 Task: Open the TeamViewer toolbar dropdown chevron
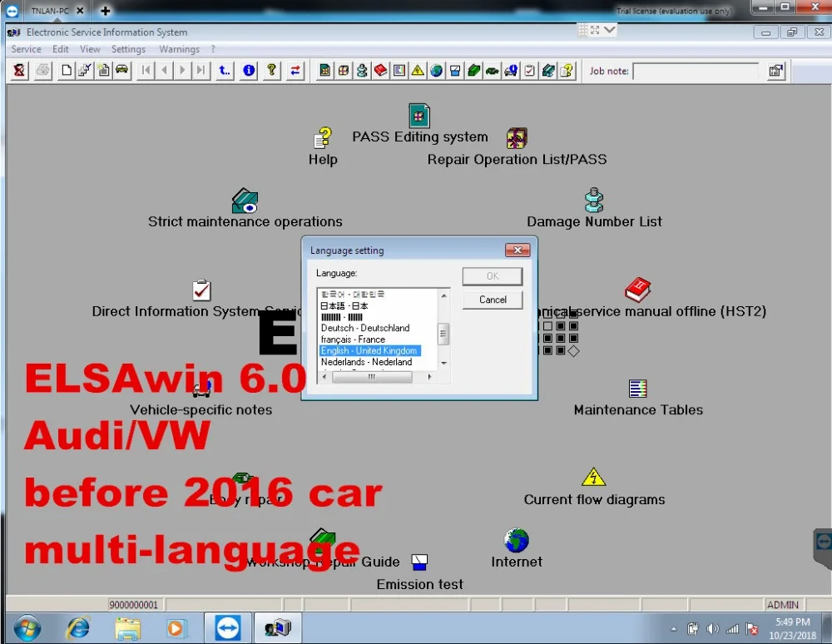click(x=609, y=30)
